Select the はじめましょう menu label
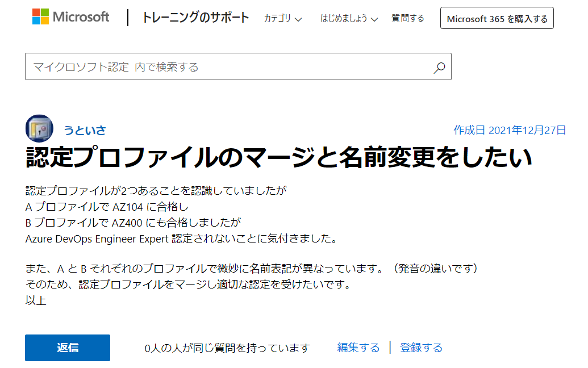Image resolution: width=588 pixels, height=368 pixels. pyautogui.click(x=344, y=18)
